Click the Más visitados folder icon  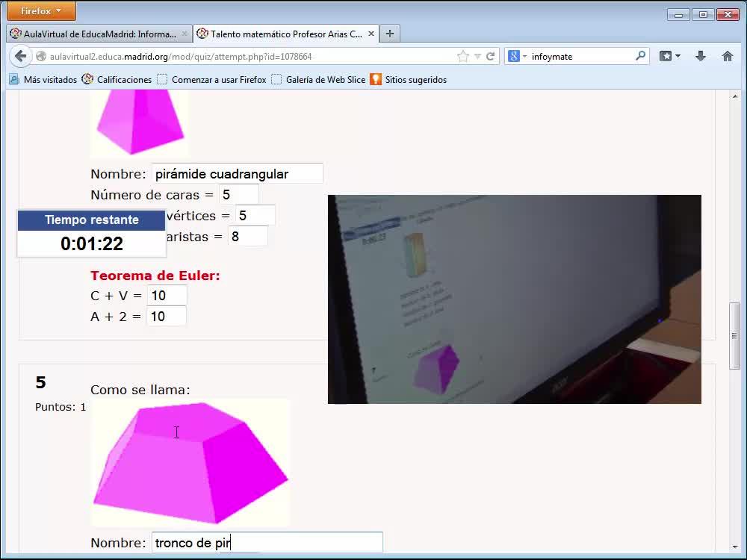(x=13, y=80)
